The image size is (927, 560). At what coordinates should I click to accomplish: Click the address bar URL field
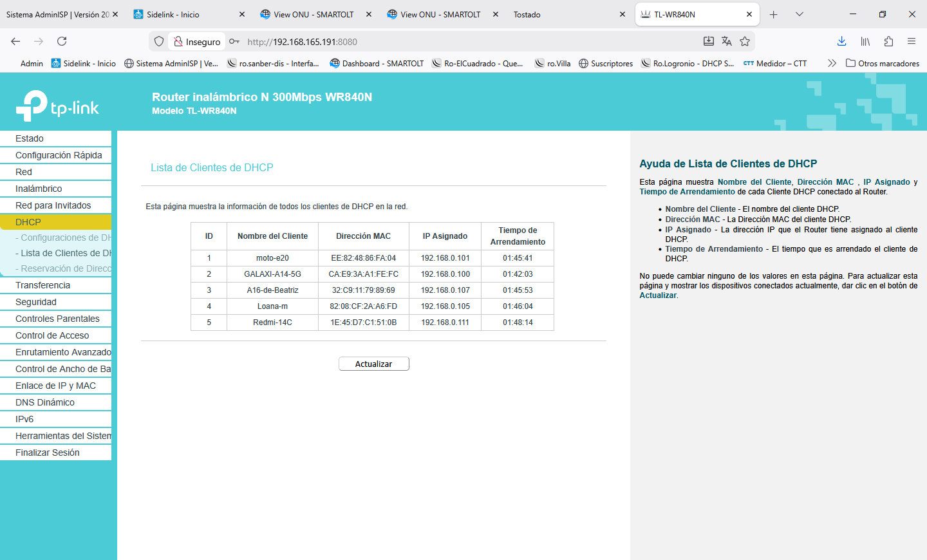[x=451, y=42]
